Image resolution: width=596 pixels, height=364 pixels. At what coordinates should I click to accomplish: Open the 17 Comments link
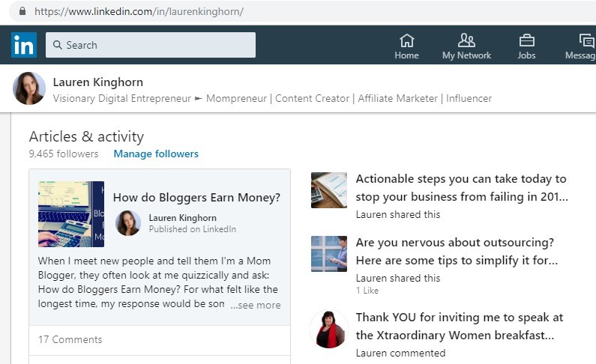tap(70, 339)
